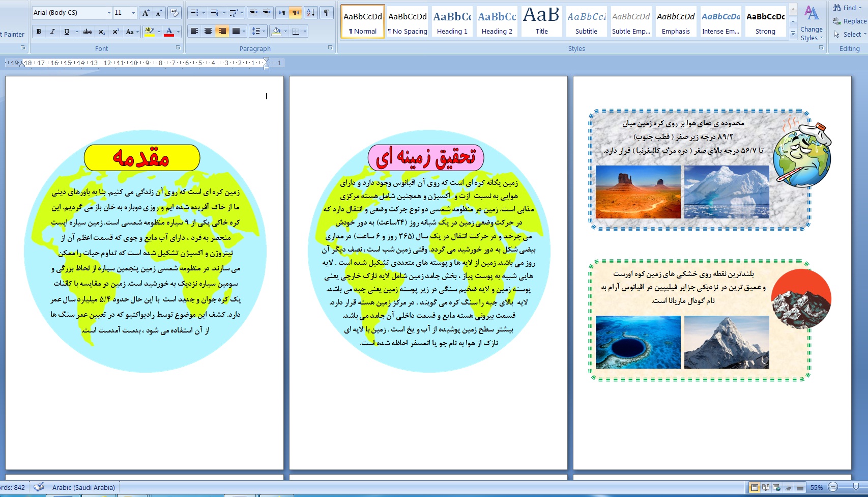This screenshot has height=497, width=868.
Task: Click the proofing spell-check status icon
Action: [x=39, y=487]
